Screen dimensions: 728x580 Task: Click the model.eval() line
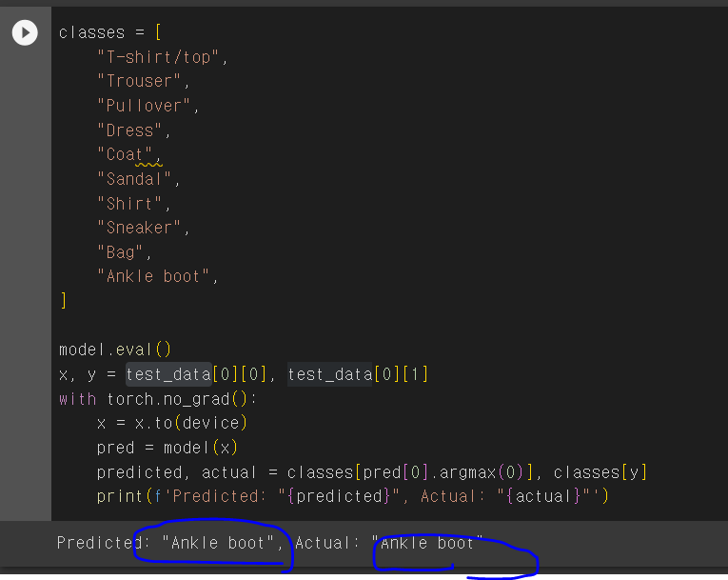pyautogui.click(x=115, y=350)
